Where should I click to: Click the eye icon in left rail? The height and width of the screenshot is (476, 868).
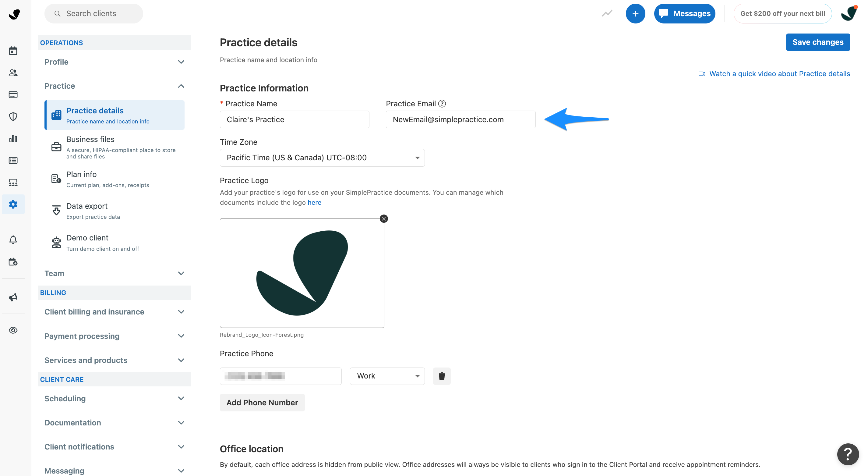tap(13, 330)
